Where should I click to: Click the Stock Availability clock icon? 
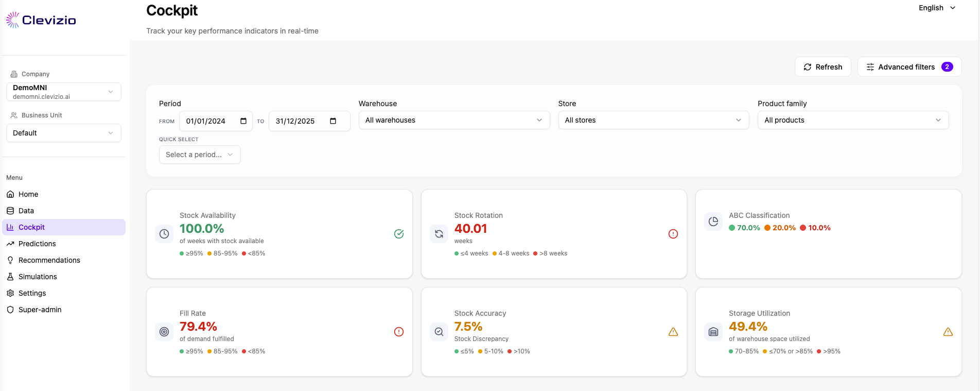coord(164,234)
